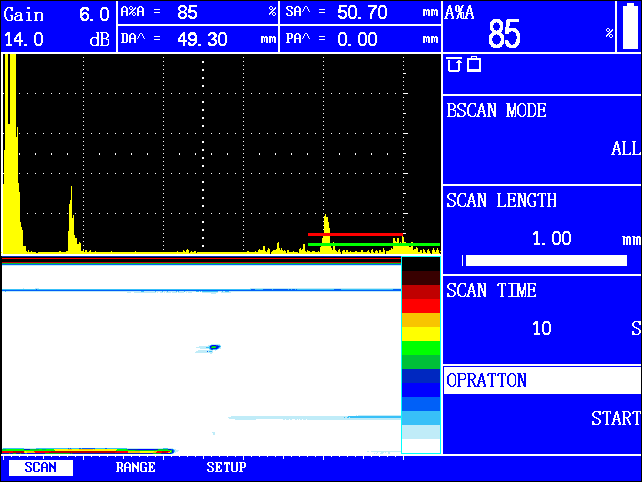
Task: Click the green gate line on A-scan
Action: (370, 244)
